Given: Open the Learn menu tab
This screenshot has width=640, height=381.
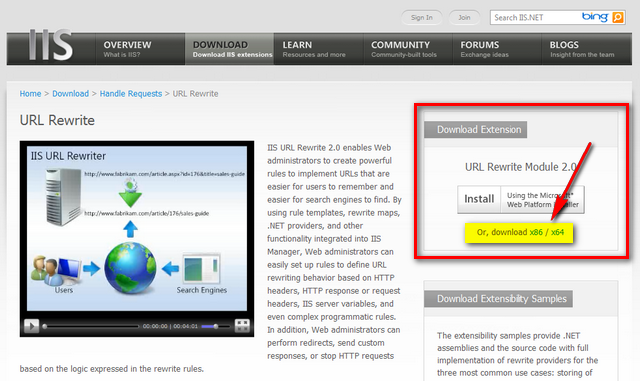Looking at the screenshot, I should pos(319,49).
